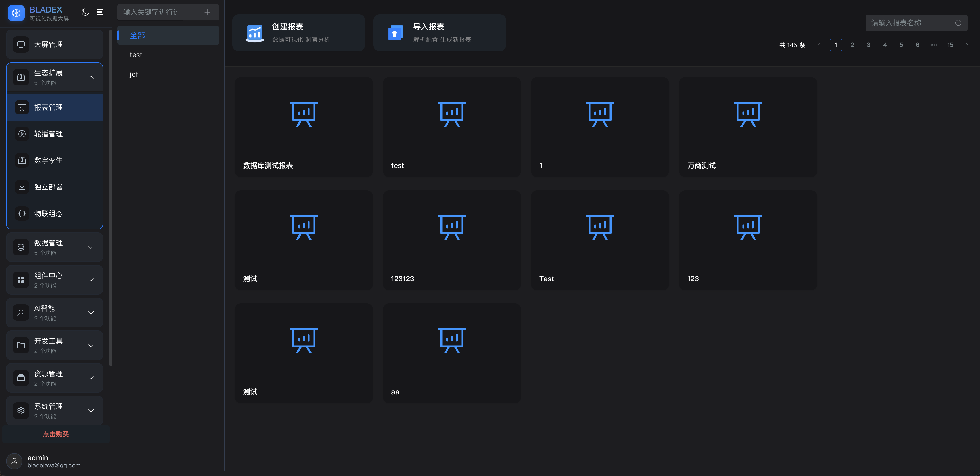Expand the AI智能 section chevron

point(91,313)
